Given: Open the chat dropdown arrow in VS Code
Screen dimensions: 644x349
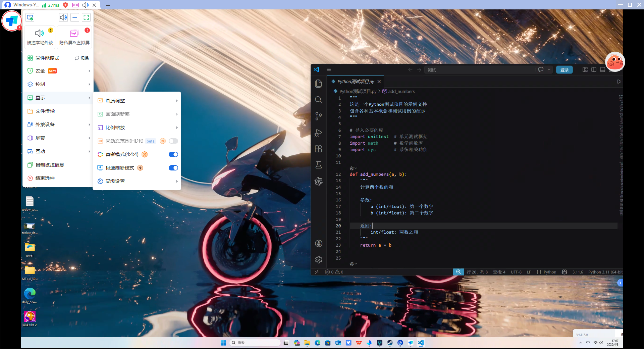Looking at the screenshot, I should pos(549,69).
